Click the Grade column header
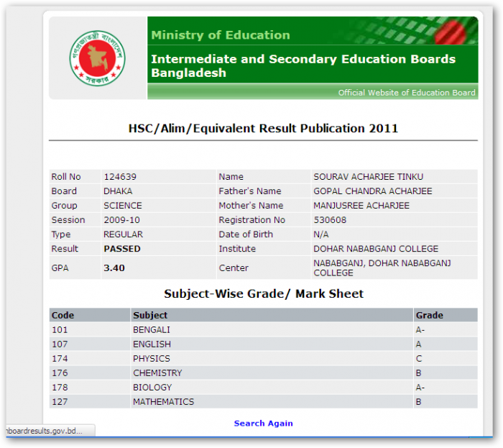503x448 pixels. pyautogui.click(x=429, y=316)
